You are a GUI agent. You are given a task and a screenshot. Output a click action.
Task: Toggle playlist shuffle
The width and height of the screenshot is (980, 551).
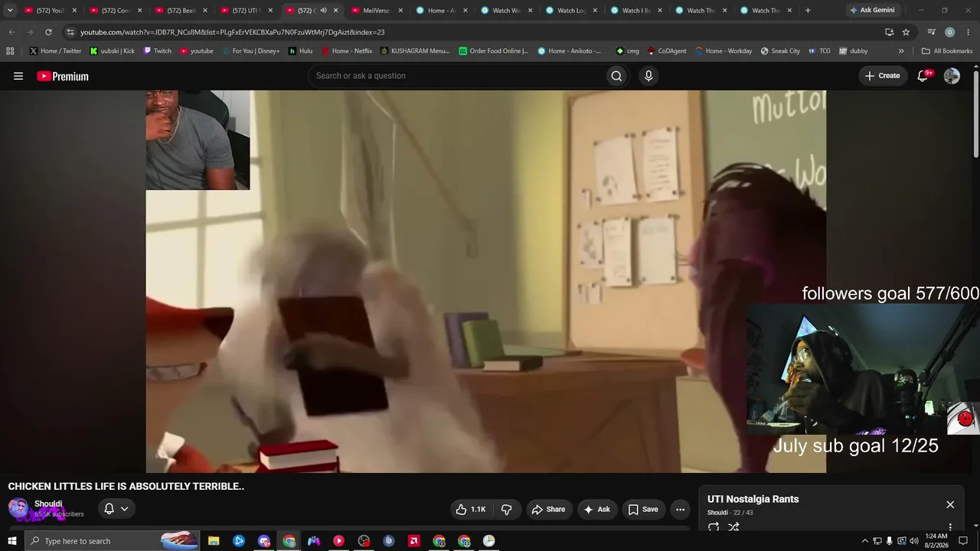pos(733,527)
